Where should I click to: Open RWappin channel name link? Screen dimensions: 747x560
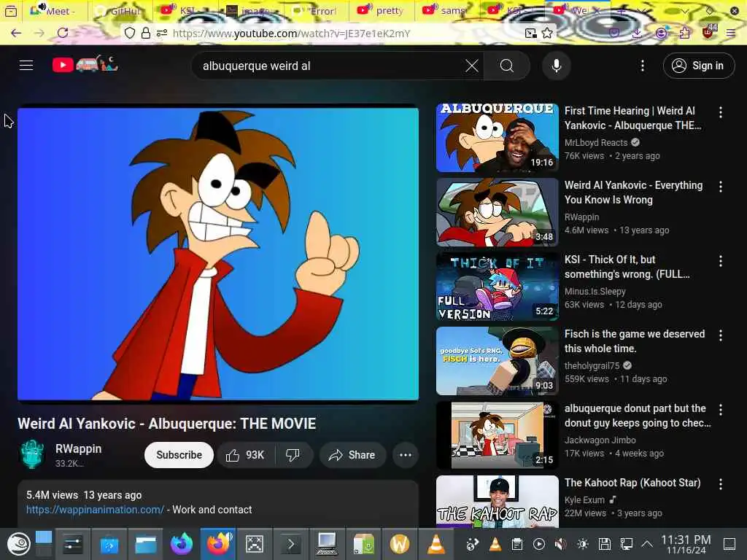tap(79, 448)
